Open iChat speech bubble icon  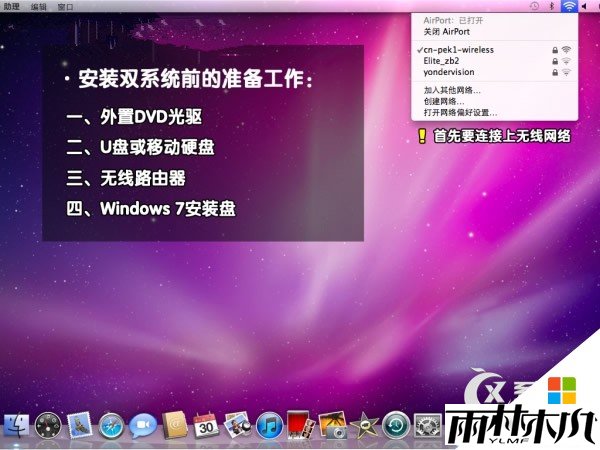tap(143, 426)
